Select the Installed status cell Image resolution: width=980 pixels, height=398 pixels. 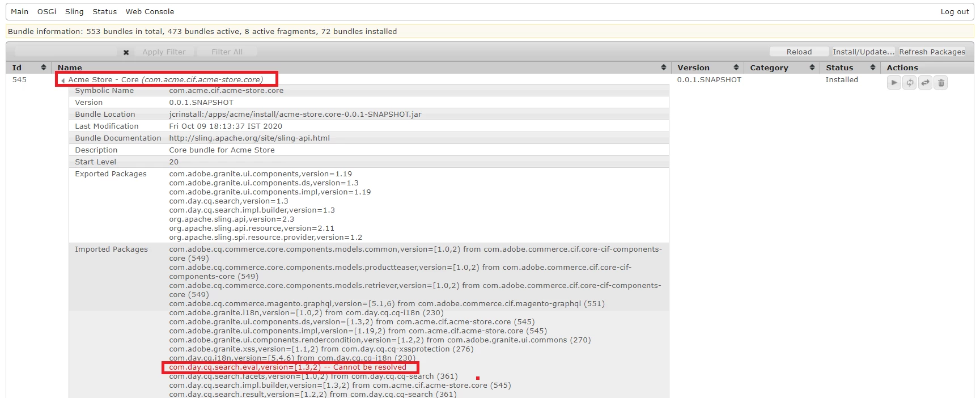point(842,80)
